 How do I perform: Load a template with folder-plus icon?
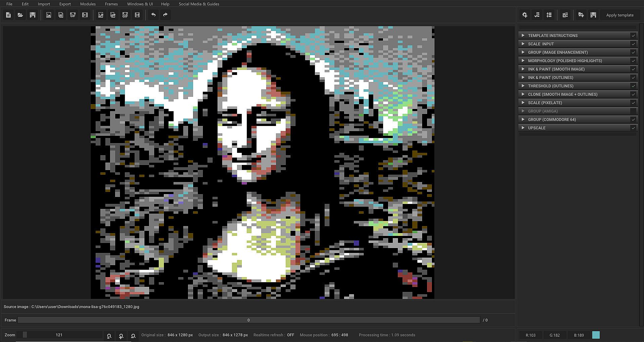point(581,15)
